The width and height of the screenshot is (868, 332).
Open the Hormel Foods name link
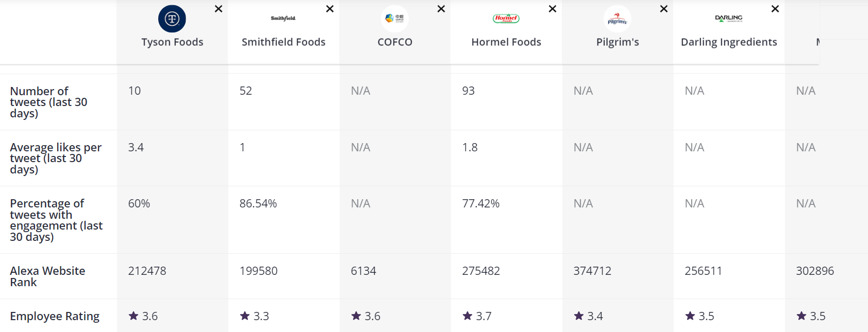[x=506, y=42]
